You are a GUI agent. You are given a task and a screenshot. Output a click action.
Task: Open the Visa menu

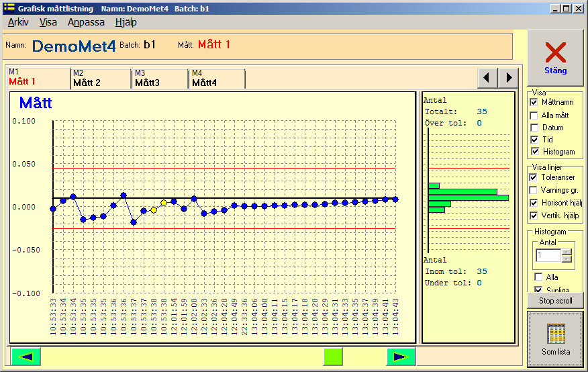click(48, 22)
